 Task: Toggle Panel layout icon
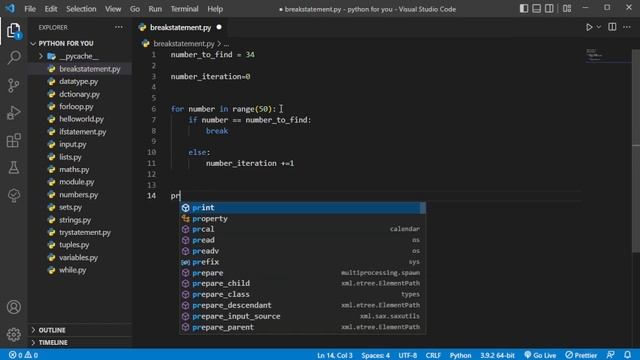[537, 9]
